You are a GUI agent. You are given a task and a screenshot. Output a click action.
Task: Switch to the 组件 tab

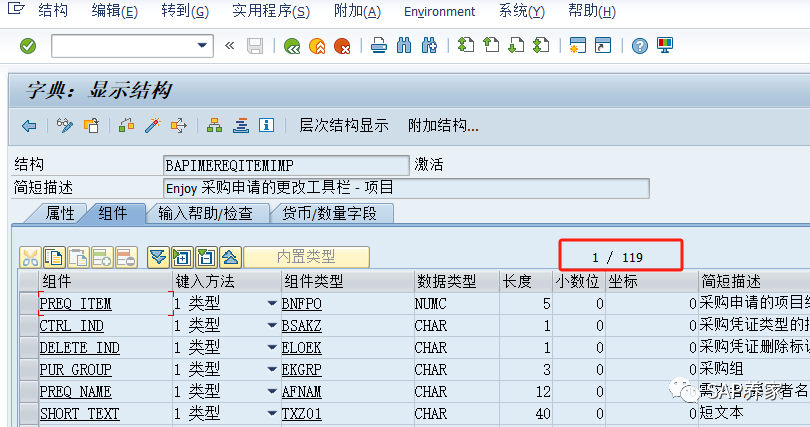click(113, 213)
